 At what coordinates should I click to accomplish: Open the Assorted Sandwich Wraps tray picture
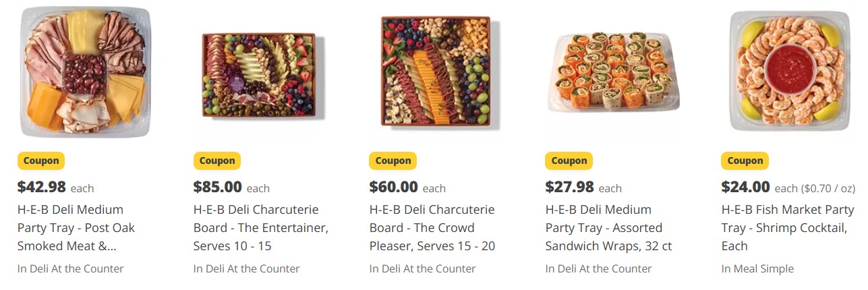[x=612, y=71]
